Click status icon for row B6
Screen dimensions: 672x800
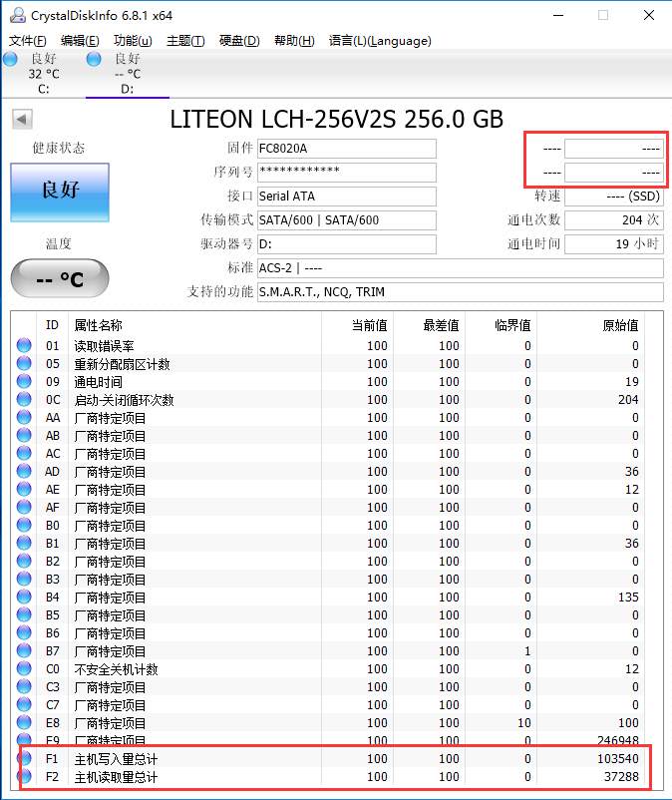[x=24, y=632]
